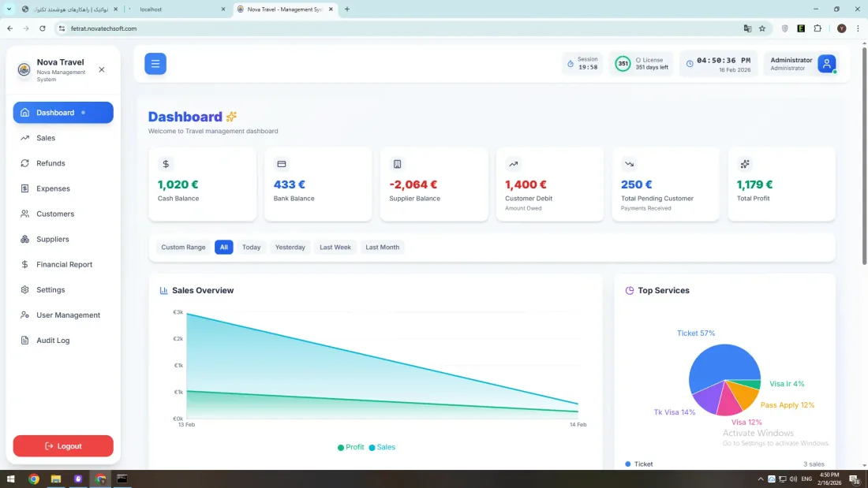Select the Refunds sidebar icon
Screen dimensions: 868x488
(x=24, y=162)
